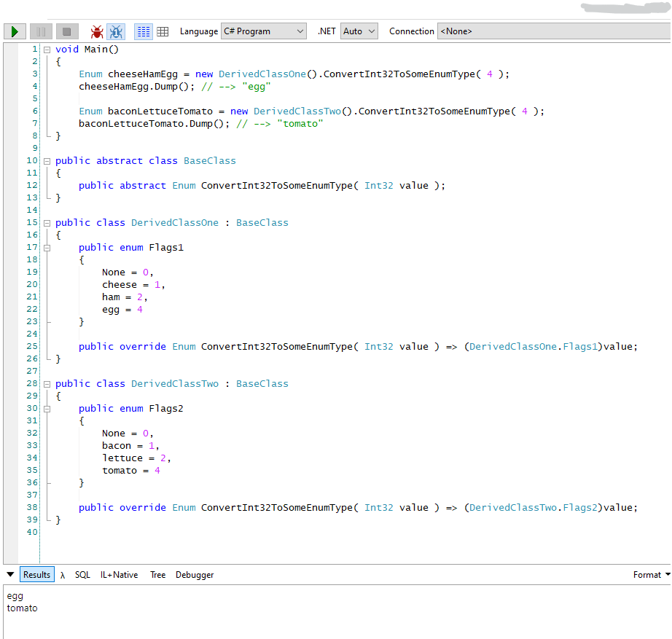Open the Format dropdown menu
This screenshot has width=672, height=639.
[x=652, y=575]
